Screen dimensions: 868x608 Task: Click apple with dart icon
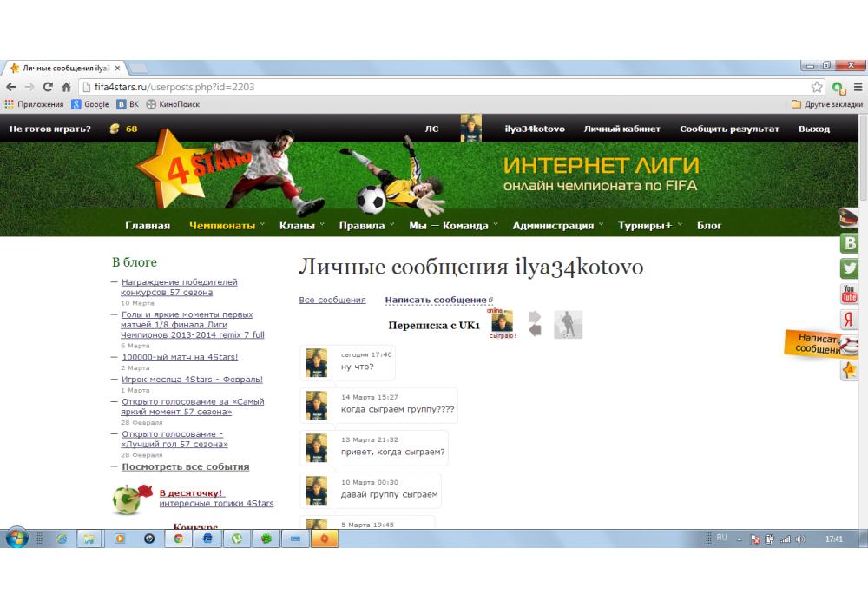pos(132,499)
